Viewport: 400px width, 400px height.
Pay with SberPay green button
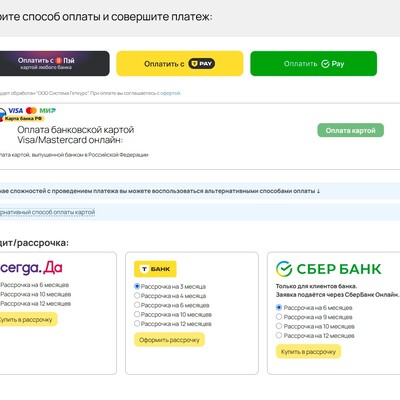314,64
